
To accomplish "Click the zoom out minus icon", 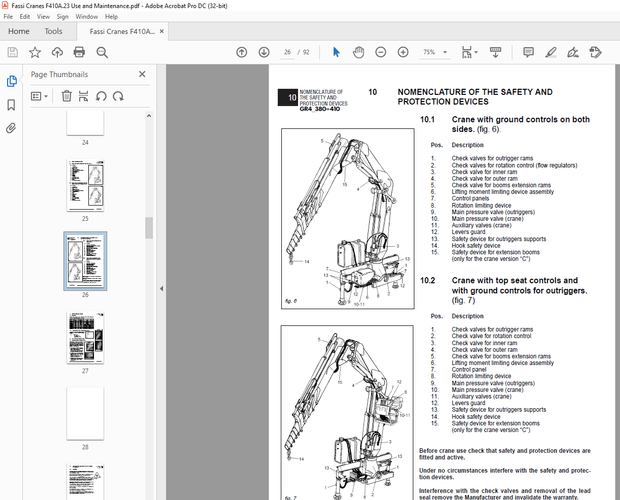I will point(382,52).
